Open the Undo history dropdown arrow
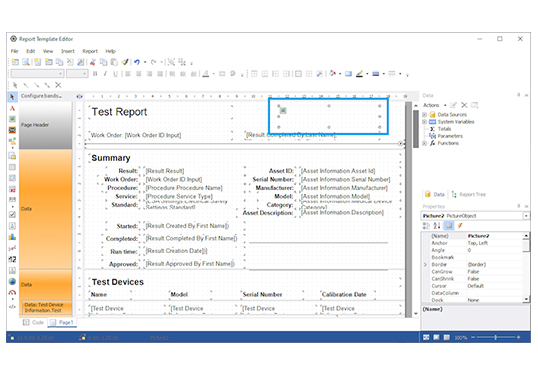Screen dimensions: 538x374 coord(145,62)
